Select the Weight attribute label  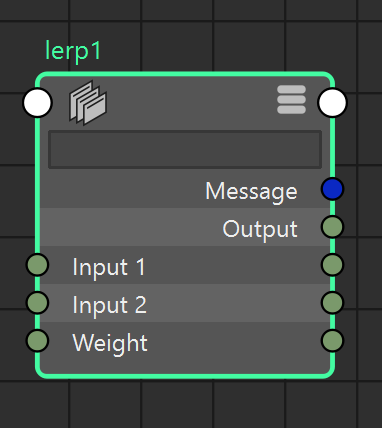tap(110, 343)
